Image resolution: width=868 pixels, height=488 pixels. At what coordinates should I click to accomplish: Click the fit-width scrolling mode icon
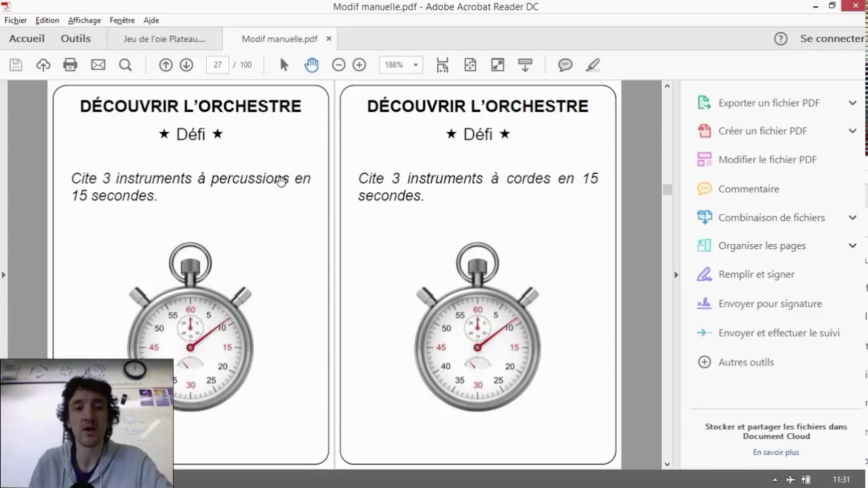443,65
